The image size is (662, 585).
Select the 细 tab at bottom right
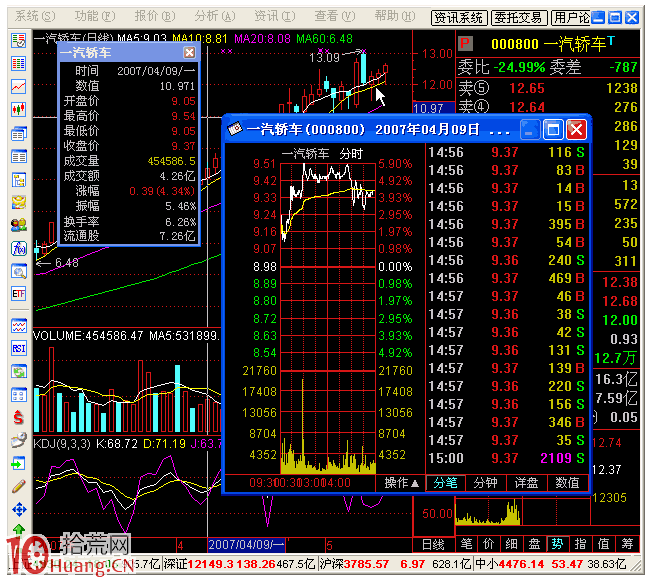[512, 544]
